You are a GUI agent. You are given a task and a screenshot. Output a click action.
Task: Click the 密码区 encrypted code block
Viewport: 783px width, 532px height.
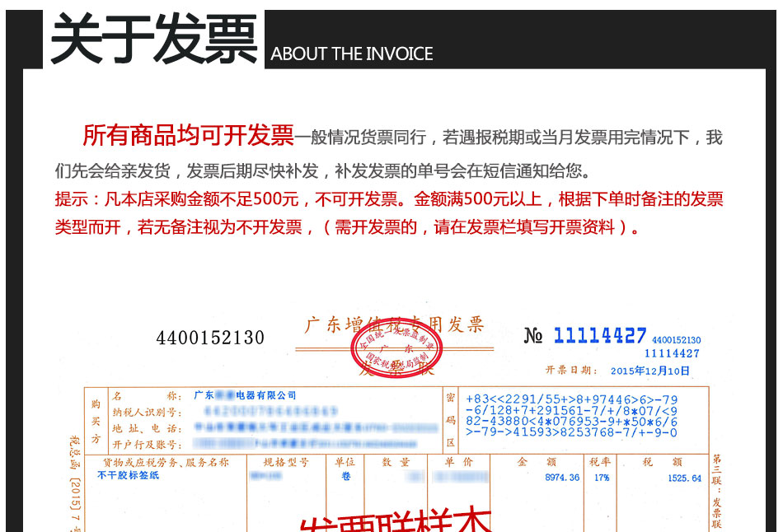click(571, 414)
